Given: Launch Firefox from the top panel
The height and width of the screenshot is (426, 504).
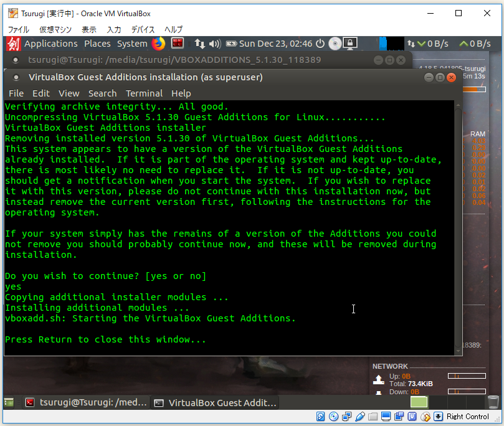Looking at the screenshot, I should pos(158,44).
